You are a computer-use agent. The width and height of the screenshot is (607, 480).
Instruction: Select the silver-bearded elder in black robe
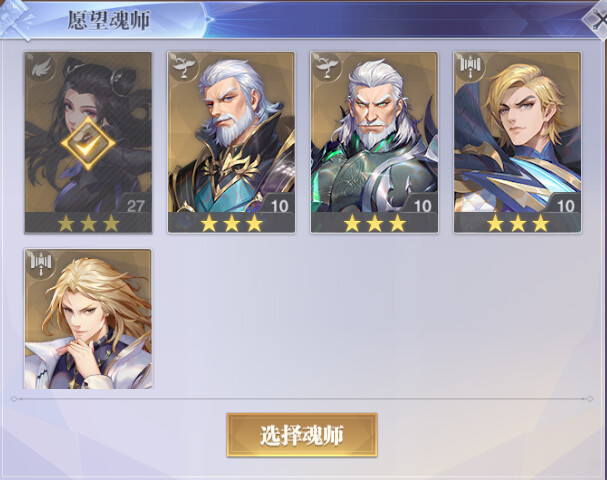[x=231, y=142]
